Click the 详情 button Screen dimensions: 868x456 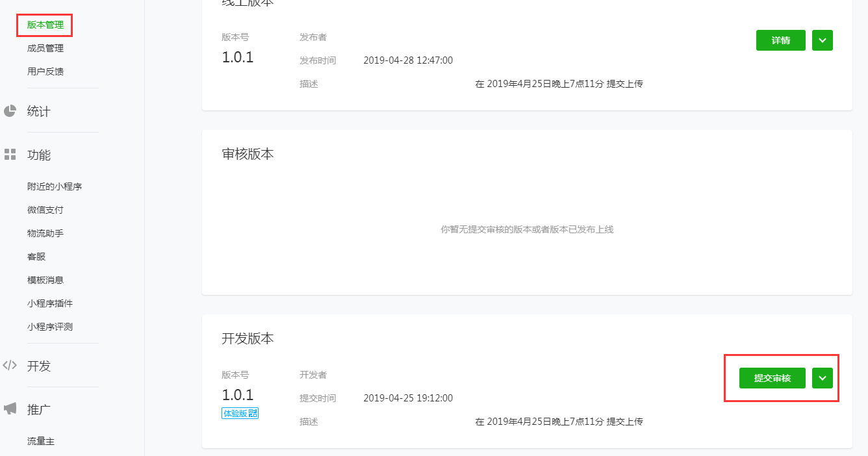pos(781,40)
